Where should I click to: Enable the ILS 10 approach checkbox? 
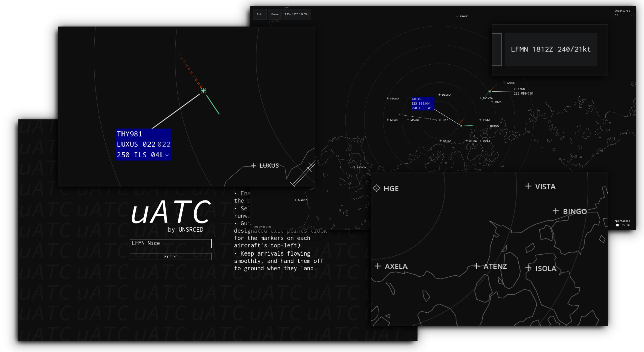coord(617,225)
